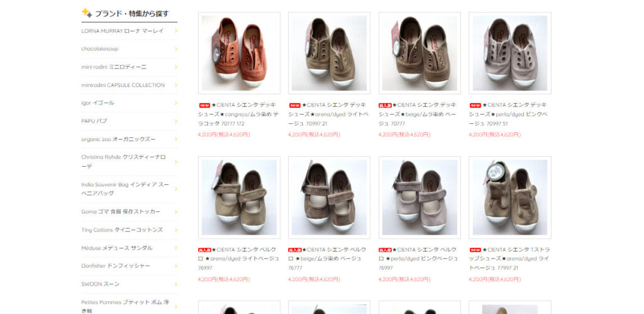Click the arrow beside SWOON スーン
This screenshot has height=314, width=644.
click(x=176, y=284)
